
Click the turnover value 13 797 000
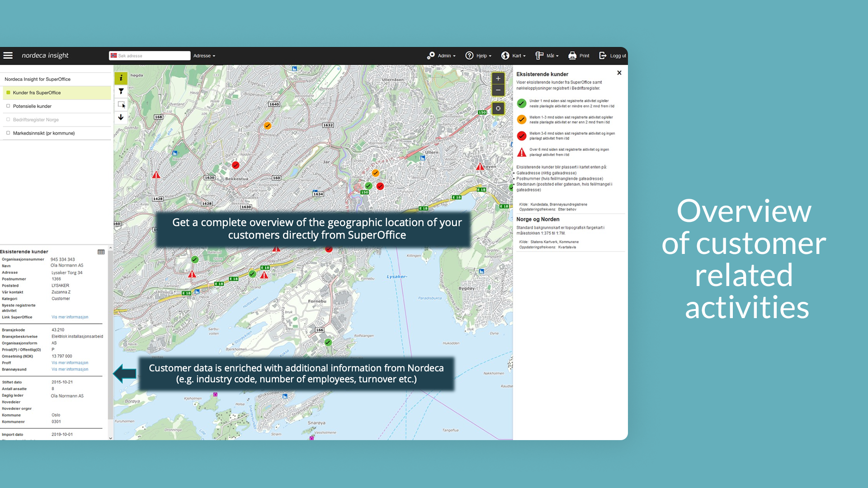pyautogui.click(x=61, y=357)
